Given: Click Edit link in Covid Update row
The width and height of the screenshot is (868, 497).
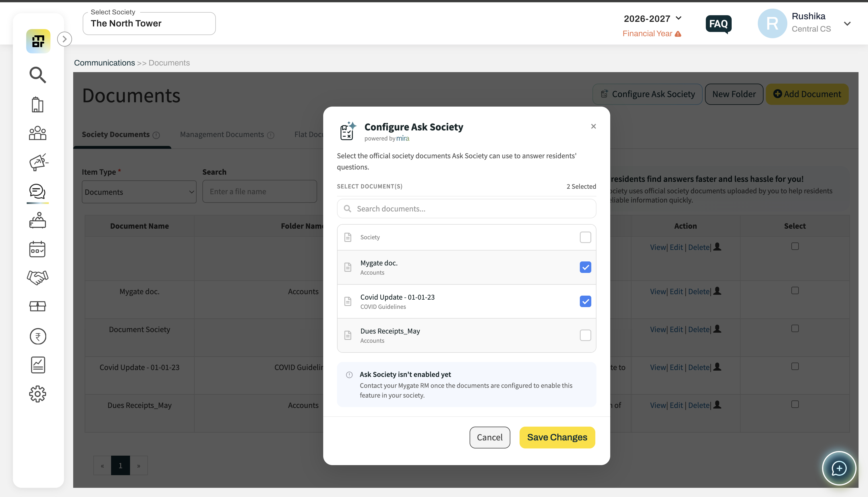Looking at the screenshot, I should tap(676, 367).
